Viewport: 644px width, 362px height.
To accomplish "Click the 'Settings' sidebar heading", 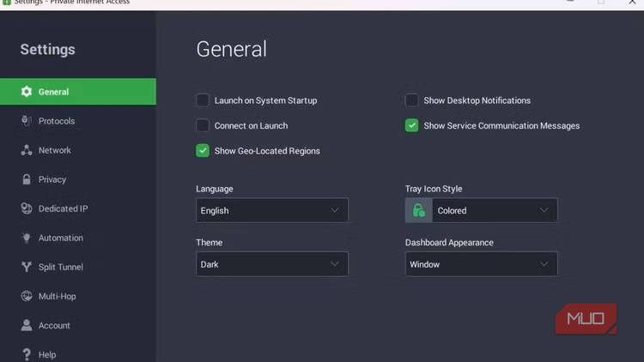I will click(x=47, y=49).
